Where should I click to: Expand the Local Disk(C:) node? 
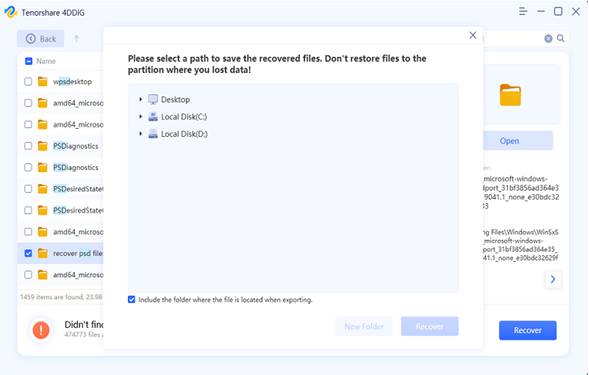(140, 116)
